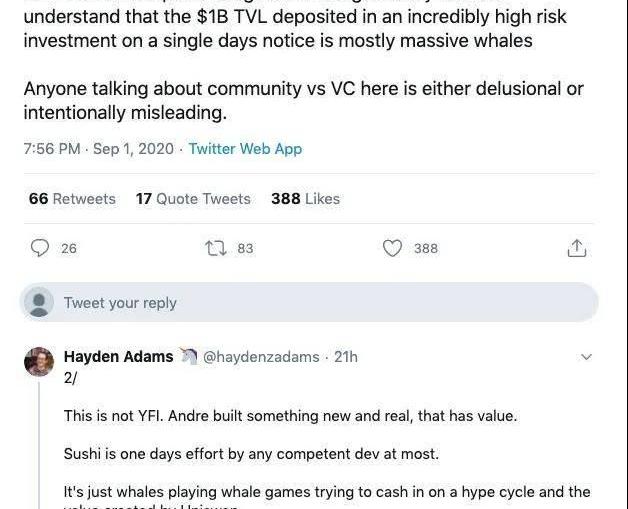
Task: Click the unicorn emoji after Hayden Adams
Action: (188, 357)
